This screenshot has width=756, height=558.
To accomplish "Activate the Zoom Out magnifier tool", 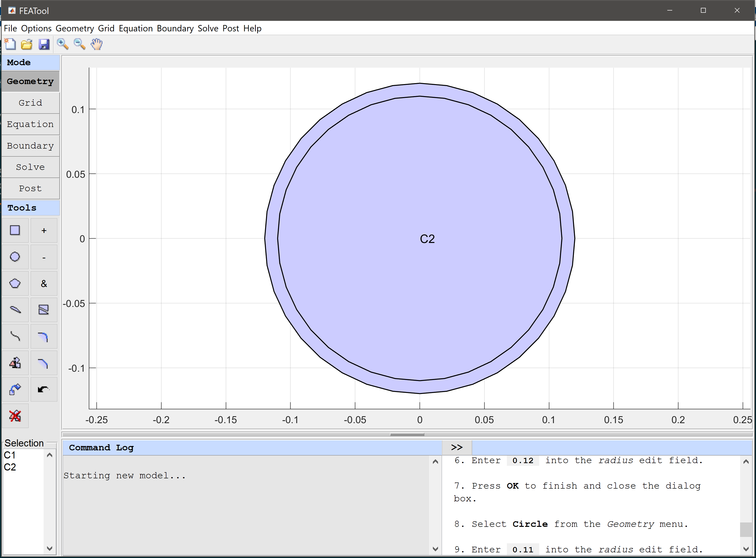I will [80, 44].
